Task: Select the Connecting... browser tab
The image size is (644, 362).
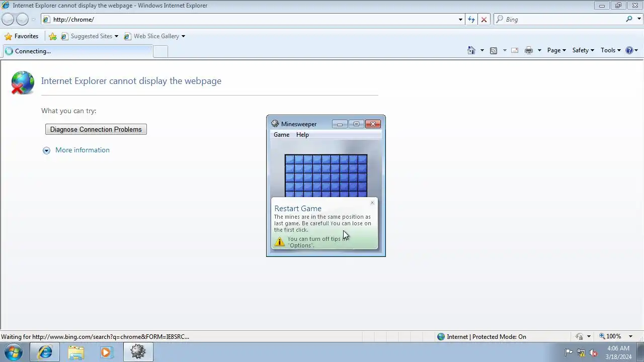Action: click(77, 51)
